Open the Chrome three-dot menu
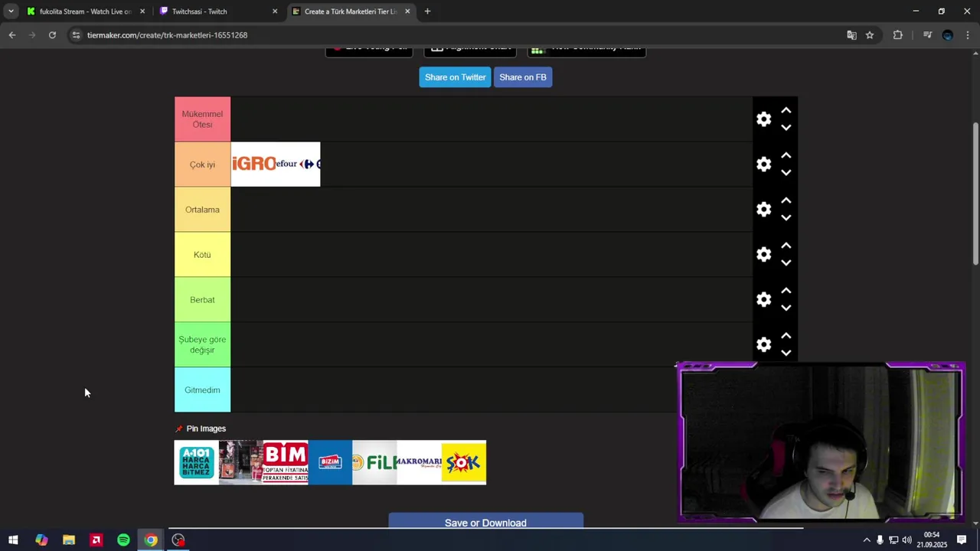Image resolution: width=980 pixels, height=551 pixels. click(x=968, y=35)
